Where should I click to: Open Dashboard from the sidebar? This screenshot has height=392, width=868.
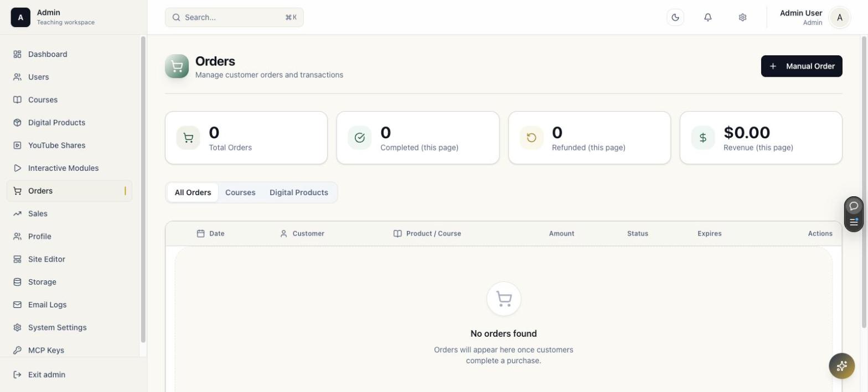[x=69, y=54]
